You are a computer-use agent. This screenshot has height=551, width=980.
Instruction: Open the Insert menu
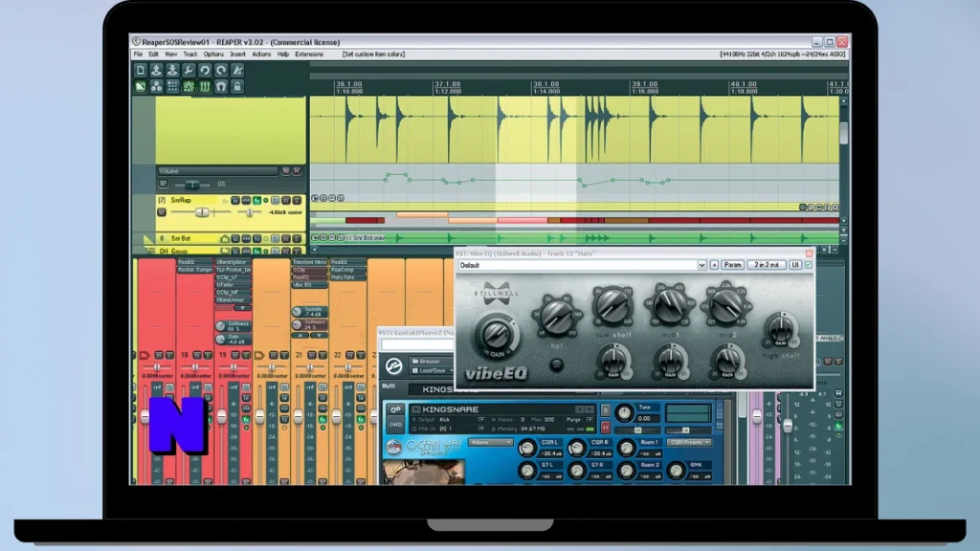(237, 55)
